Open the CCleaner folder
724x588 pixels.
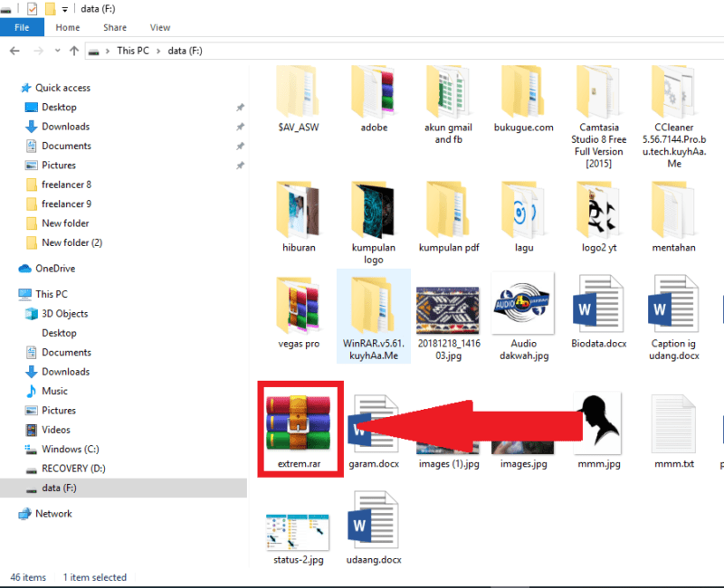[x=673, y=118]
